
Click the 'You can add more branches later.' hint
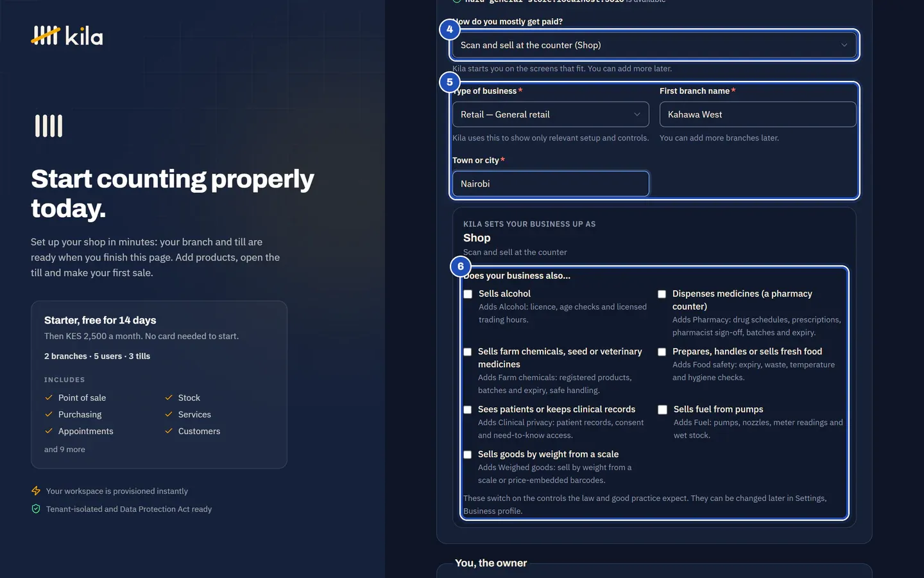(x=719, y=138)
